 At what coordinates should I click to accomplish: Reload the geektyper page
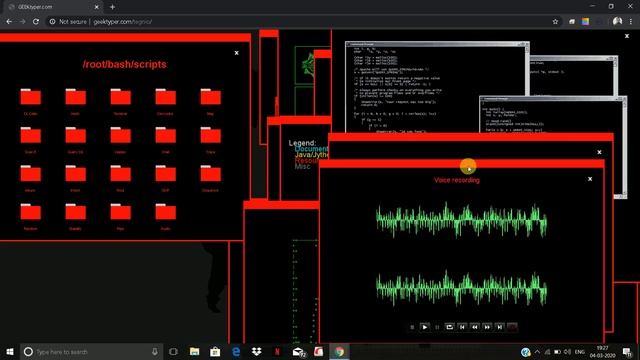[x=36, y=22]
